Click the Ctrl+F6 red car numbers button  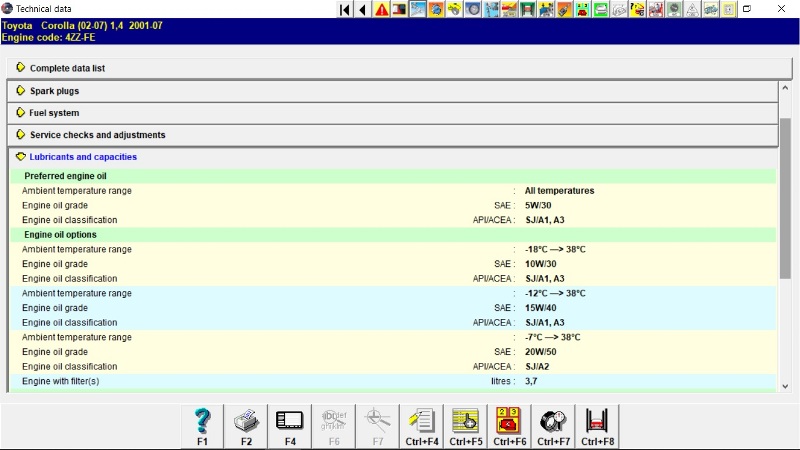(x=509, y=427)
